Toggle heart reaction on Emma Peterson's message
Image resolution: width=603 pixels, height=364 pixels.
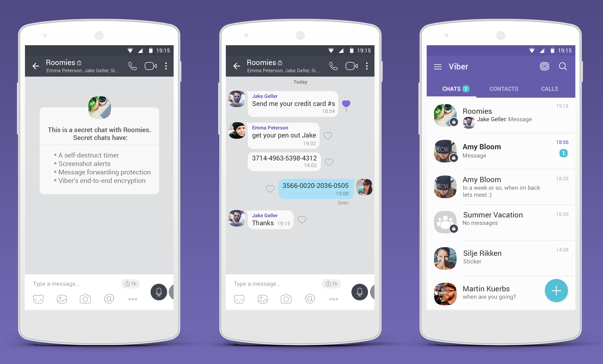(x=328, y=135)
